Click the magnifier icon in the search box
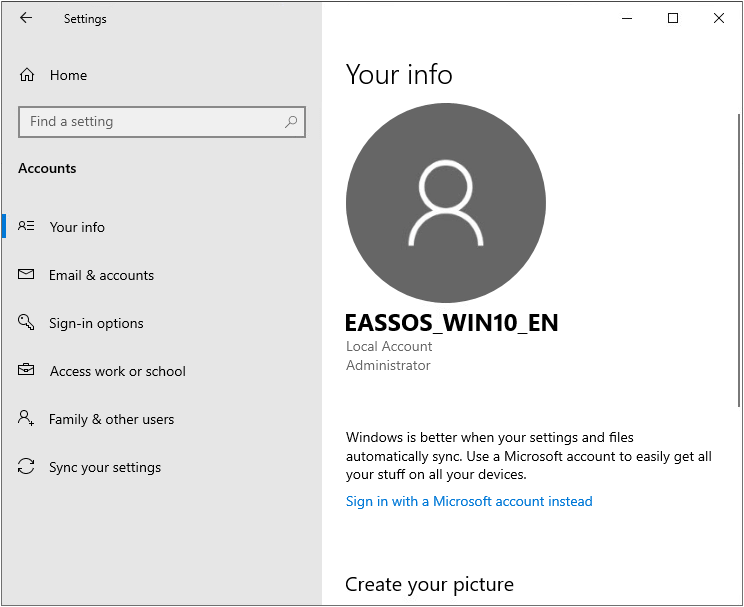The width and height of the screenshot is (744, 607). (291, 122)
